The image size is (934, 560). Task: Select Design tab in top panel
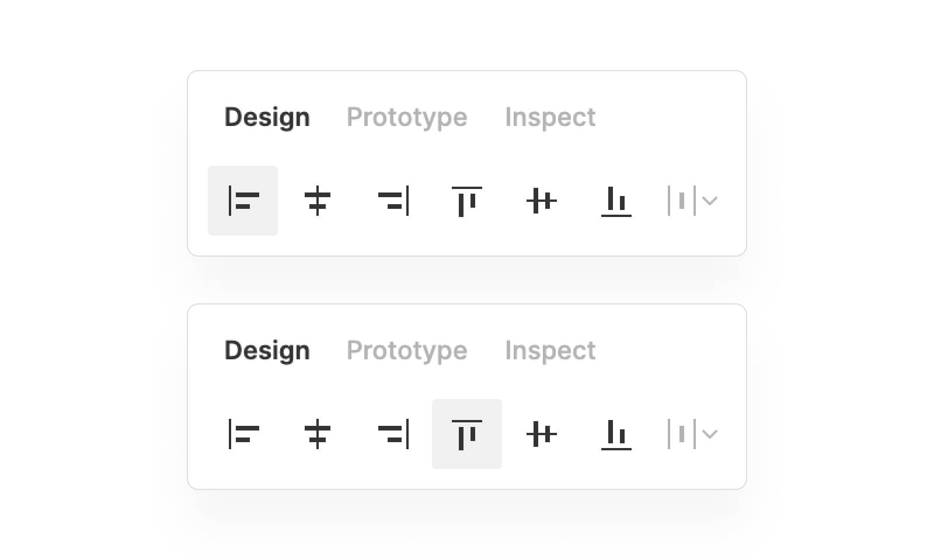tap(267, 117)
